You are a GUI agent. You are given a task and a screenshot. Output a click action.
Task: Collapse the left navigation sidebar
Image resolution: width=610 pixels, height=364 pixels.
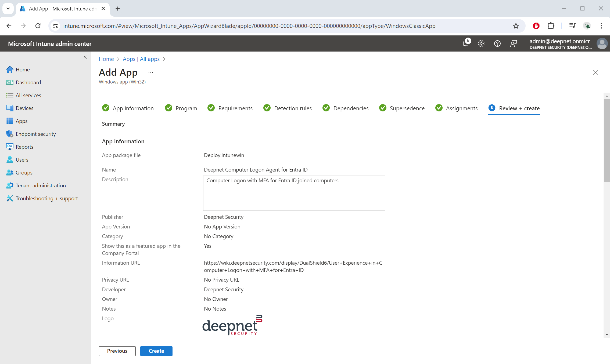click(85, 57)
